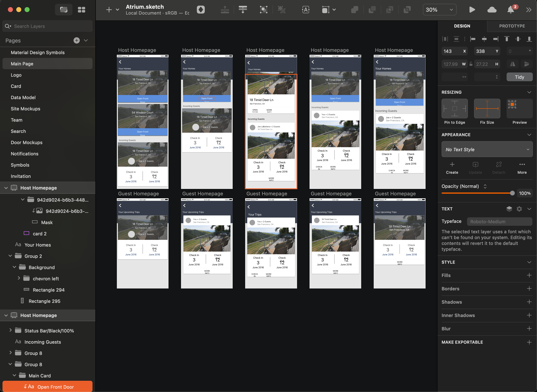
Task: Click the Create Symbol toolbar icon
Action: pos(201,10)
